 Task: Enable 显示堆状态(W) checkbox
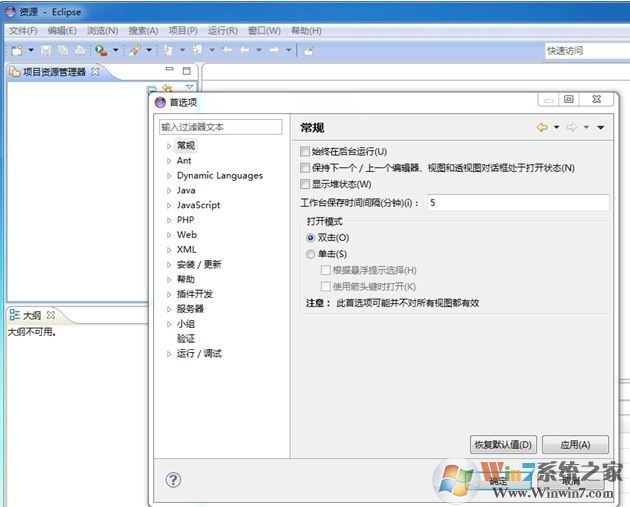(x=305, y=184)
